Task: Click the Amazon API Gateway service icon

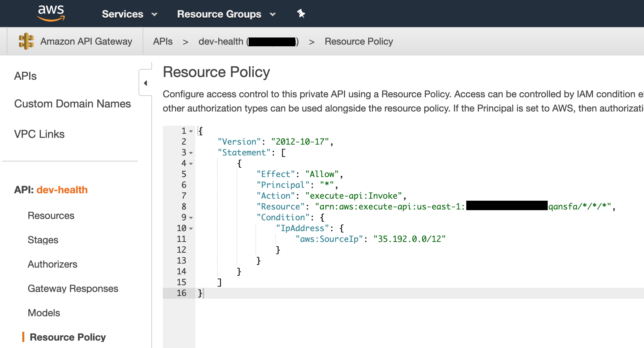Action: coord(26,41)
